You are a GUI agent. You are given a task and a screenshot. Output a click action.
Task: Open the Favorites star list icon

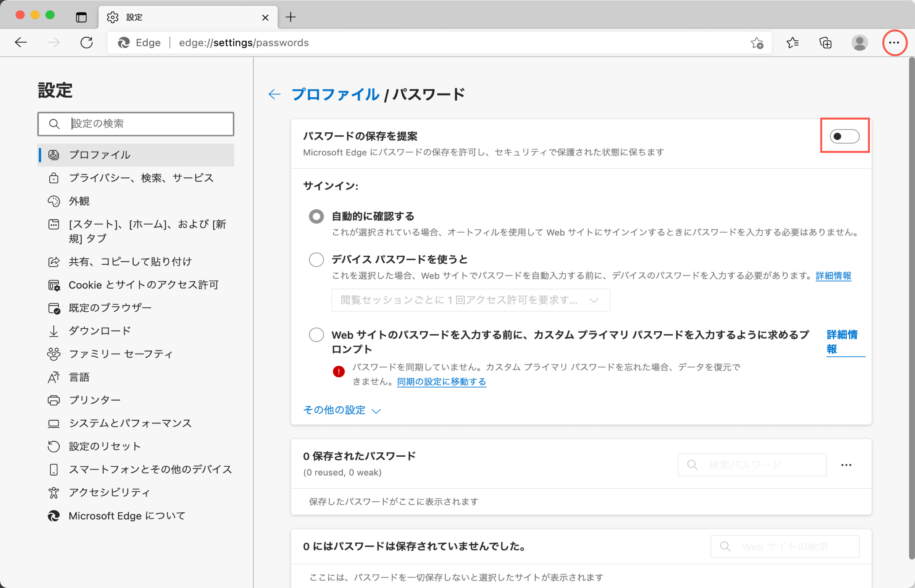pyautogui.click(x=792, y=43)
